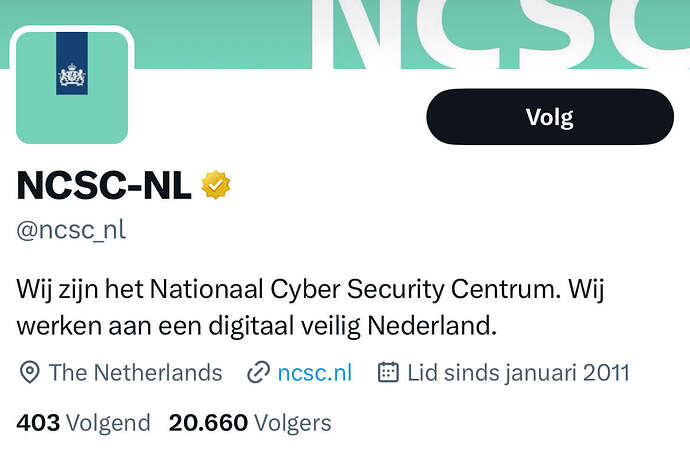
Task: Click the location pin icon
Action: coord(30,373)
